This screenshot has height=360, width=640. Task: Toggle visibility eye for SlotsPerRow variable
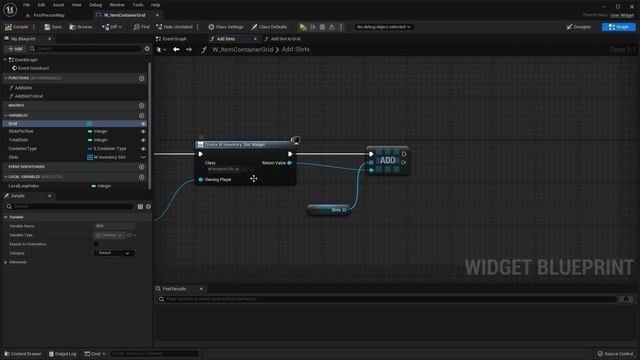tap(143, 131)
